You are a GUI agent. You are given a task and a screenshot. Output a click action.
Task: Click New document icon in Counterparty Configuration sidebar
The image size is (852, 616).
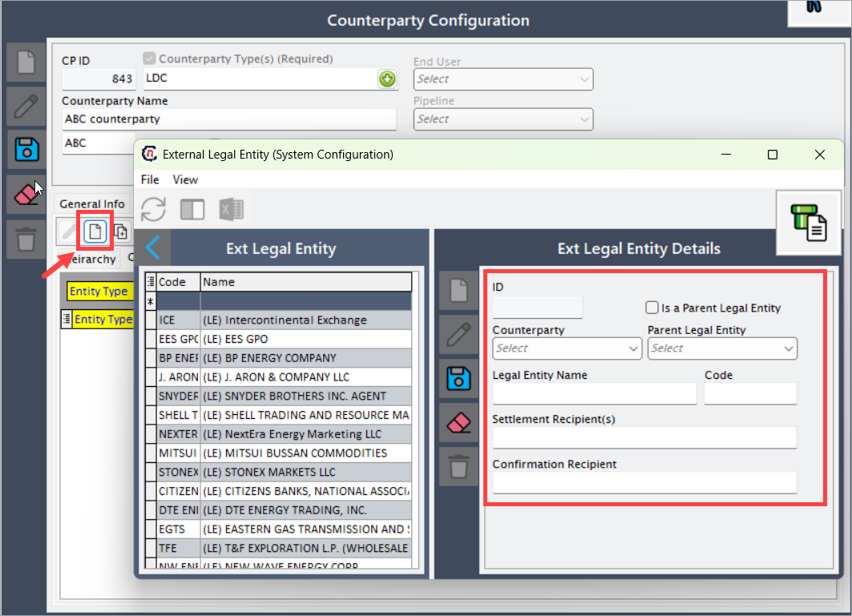point(26,62)
